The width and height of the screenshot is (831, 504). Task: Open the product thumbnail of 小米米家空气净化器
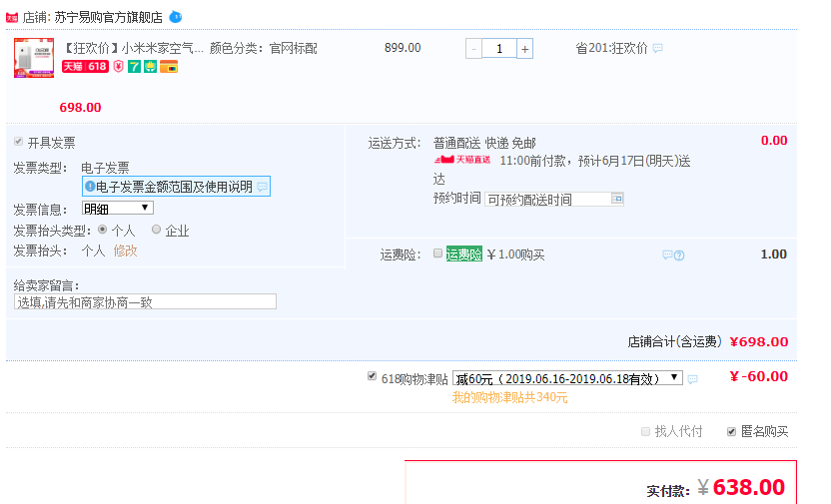34,58
